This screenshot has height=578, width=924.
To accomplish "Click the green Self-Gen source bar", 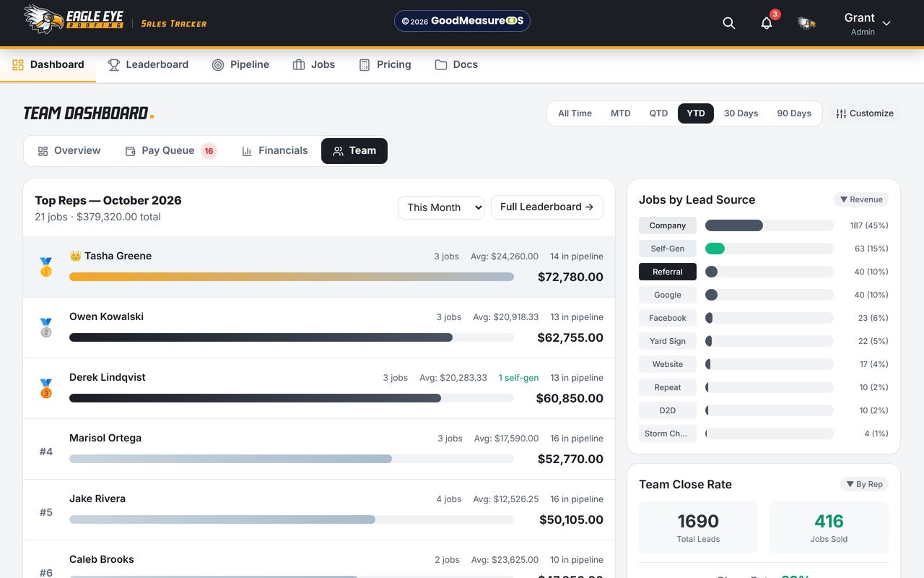I will coord(715,249).
